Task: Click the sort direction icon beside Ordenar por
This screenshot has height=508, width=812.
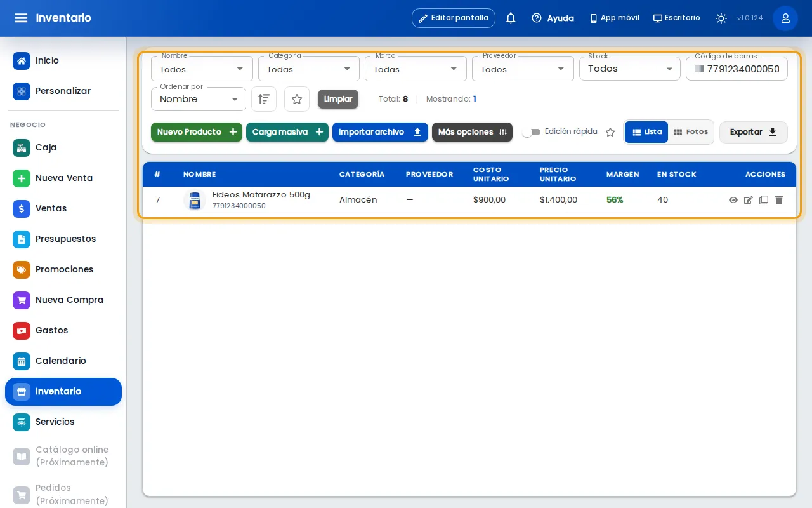Action: point(264,99)
